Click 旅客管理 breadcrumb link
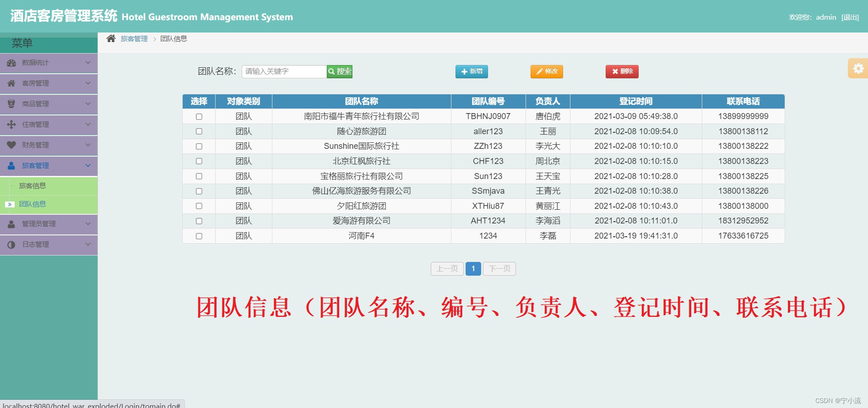Screen dimensions: 868x408 coord(134,39)
